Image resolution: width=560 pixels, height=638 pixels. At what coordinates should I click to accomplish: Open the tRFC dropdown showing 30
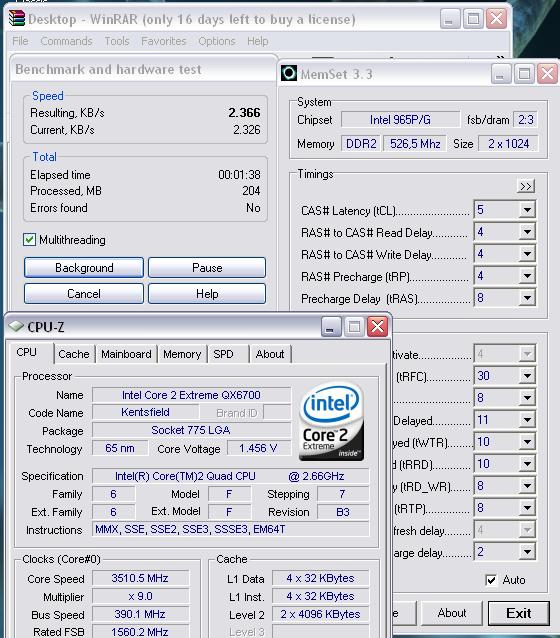[x=527, y=376]
